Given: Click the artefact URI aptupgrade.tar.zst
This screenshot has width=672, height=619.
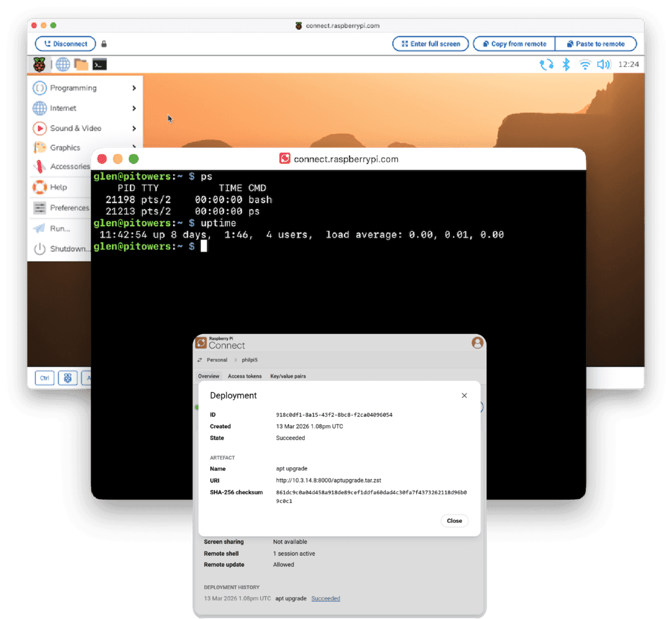Looking at the screenshot, I should pyautogui.click(x=329, y=480).
